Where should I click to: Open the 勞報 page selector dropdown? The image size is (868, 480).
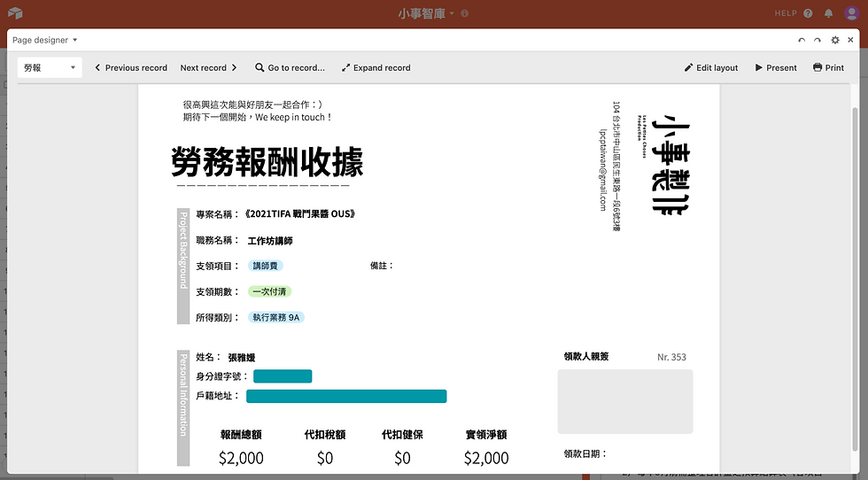pos(50,67)
